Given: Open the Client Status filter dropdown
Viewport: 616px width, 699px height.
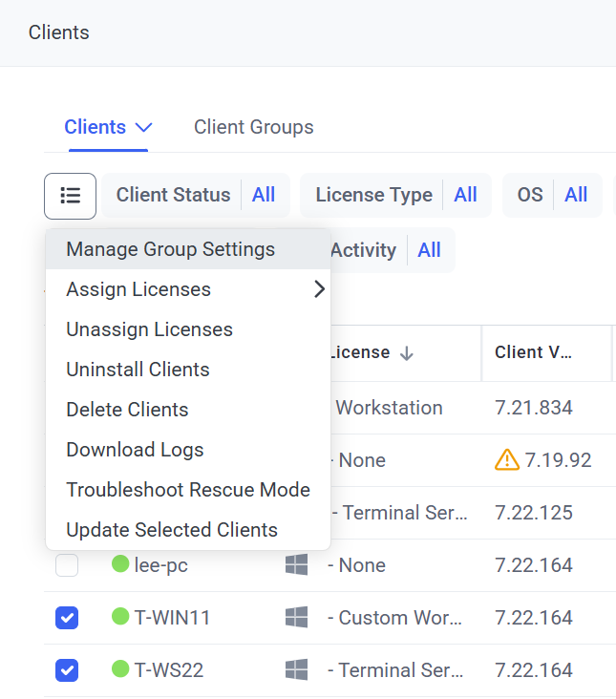Looking at the screenshot, I should click(x=196, y=195).
